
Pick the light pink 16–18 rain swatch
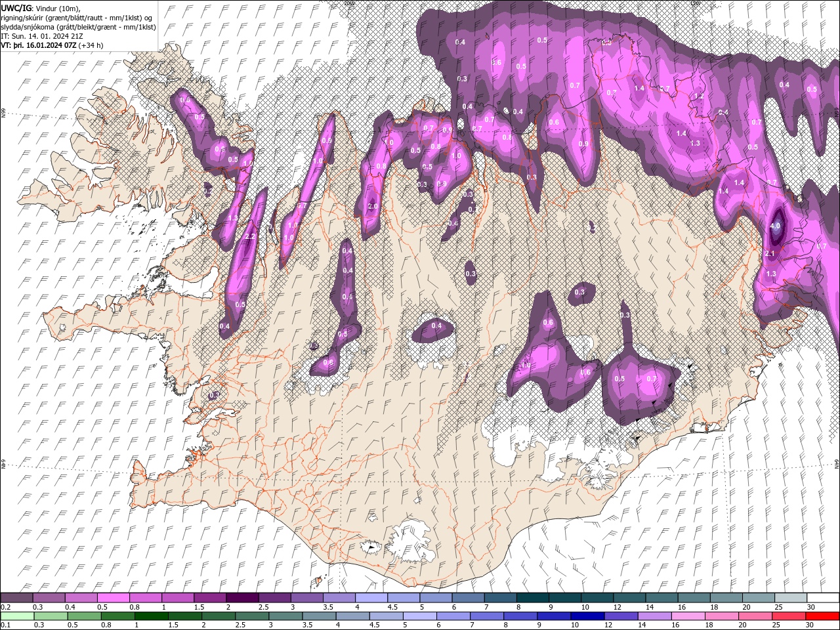pyautogui.click(x=689, y=616)
